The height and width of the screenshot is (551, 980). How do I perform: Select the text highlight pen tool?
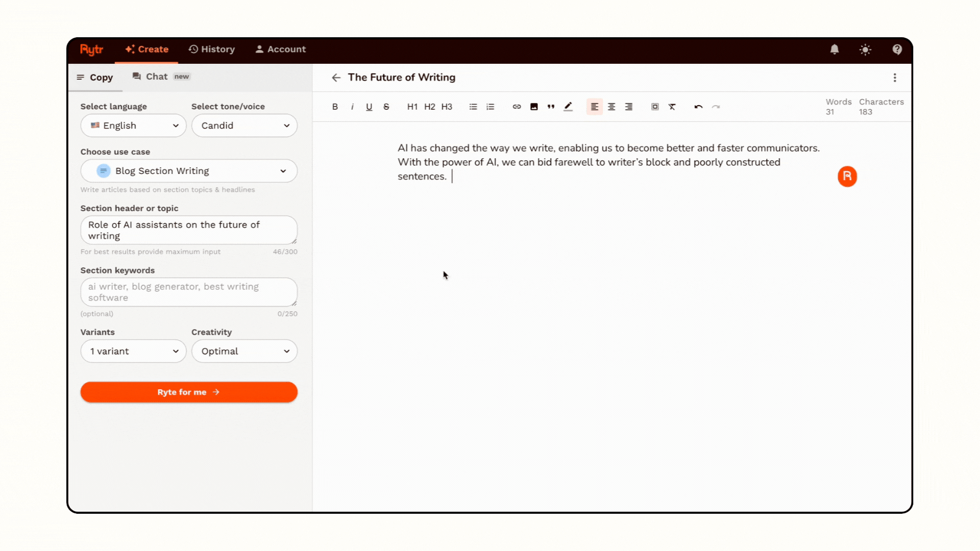568,107
